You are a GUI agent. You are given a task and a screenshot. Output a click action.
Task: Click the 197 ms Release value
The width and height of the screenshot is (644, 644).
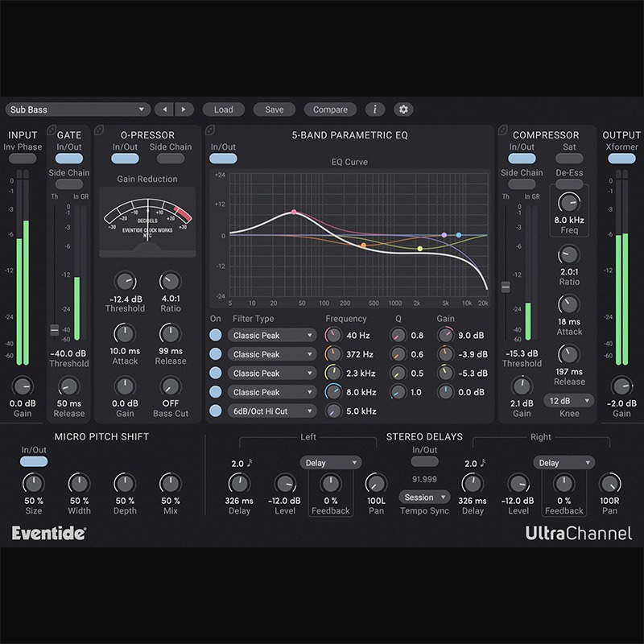click(x=569, y=372)
